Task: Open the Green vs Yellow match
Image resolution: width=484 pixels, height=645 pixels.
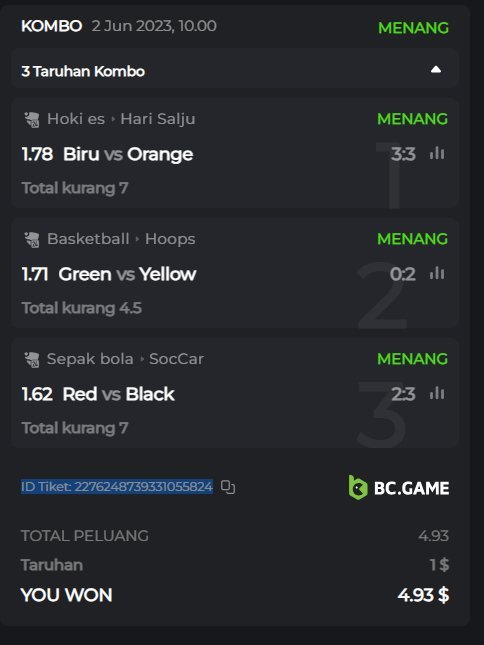Action: [127, 274]
